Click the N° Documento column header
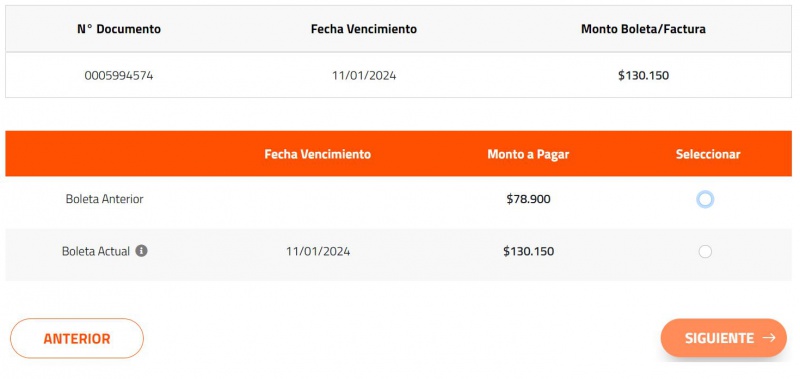800x379 pixels. tap(119, 29)
